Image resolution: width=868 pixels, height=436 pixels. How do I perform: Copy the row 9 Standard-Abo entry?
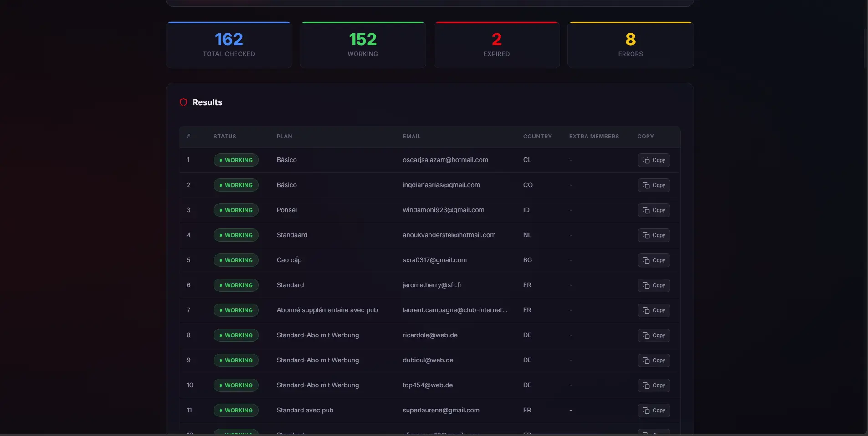tap(654, 360)
